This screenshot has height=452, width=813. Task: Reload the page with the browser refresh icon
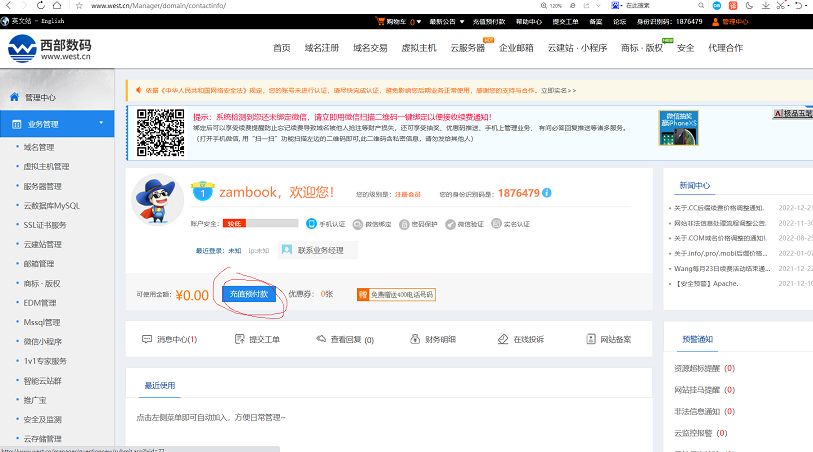41,5
